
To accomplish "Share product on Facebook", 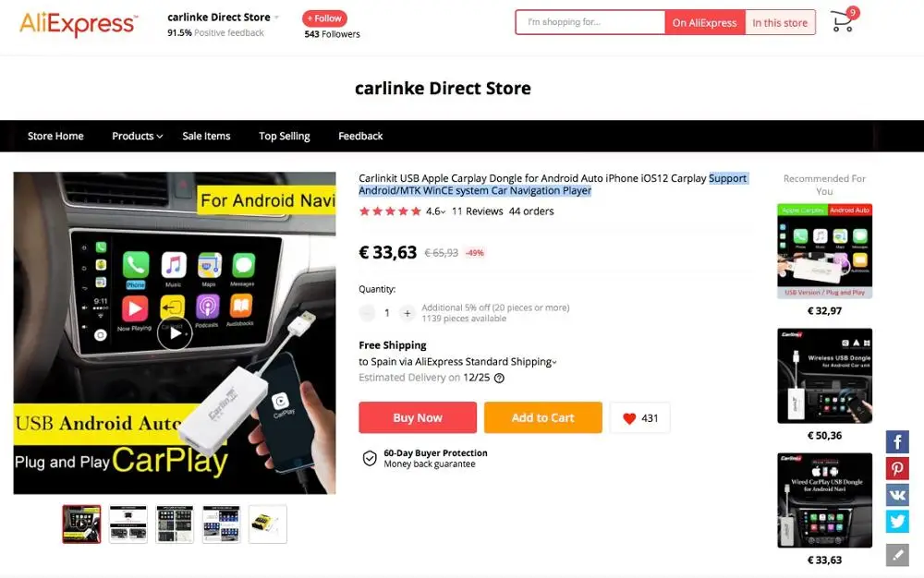I will pyautogui.click(x=897, y=442).
